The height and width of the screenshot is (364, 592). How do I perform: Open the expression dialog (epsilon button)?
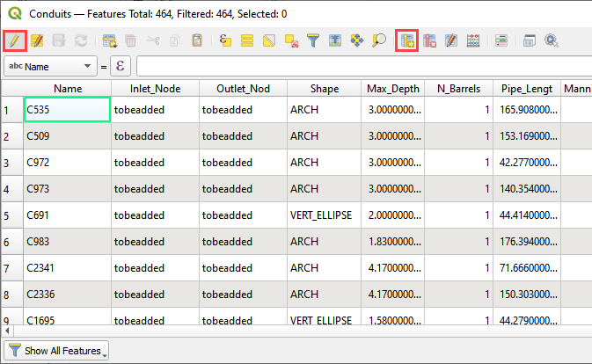[x=119, y=67]
